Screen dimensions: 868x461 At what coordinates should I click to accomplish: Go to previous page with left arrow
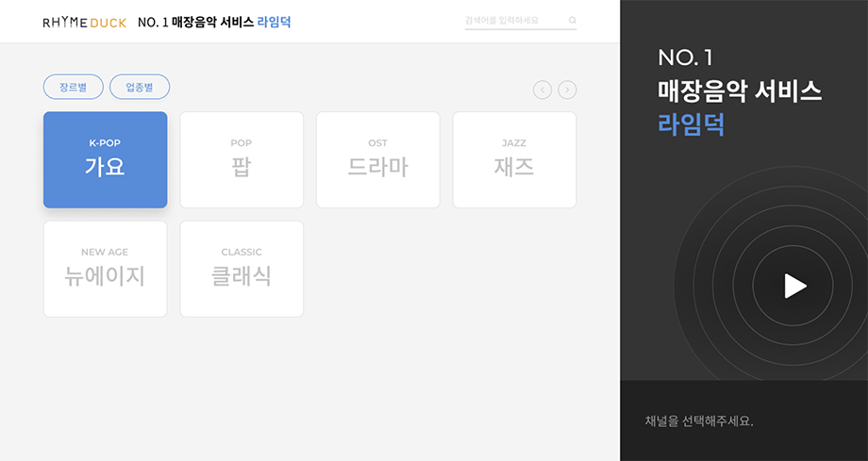click(x=542, y=90)
